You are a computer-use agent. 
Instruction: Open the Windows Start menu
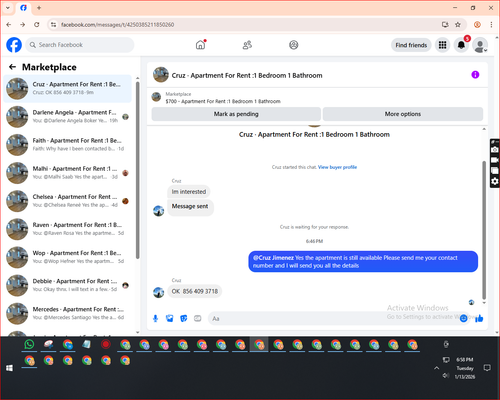[9, 368]
